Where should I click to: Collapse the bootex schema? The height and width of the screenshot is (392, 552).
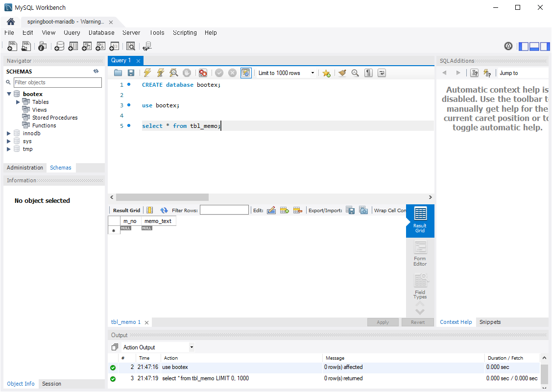click(x=9, y=94)
